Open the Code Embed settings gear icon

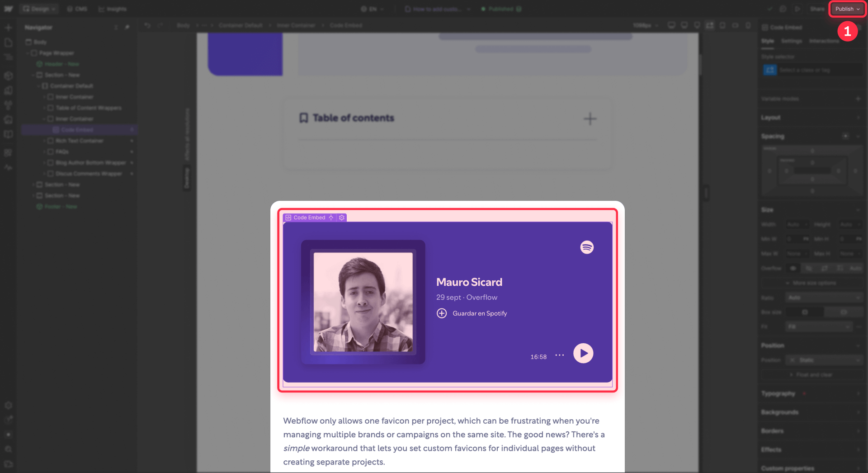(342, 218)
